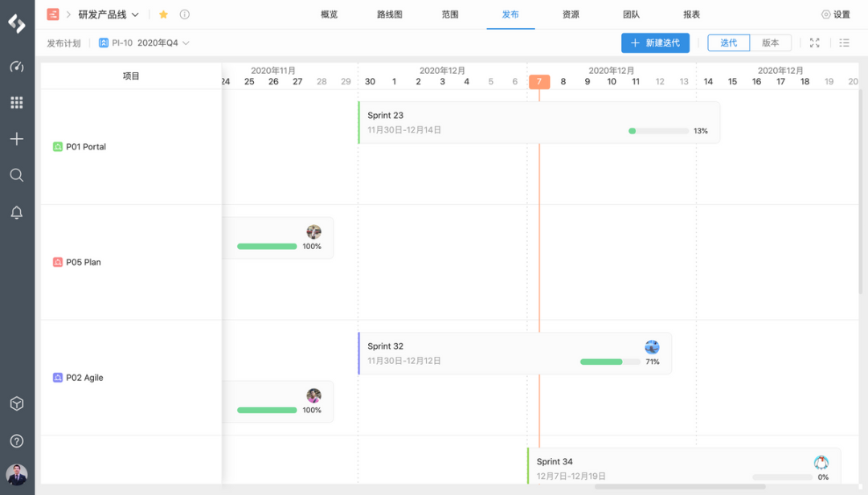Open help via the question mark icon
The height and width of the screenshot is (495, 868).
coord(17,440)
